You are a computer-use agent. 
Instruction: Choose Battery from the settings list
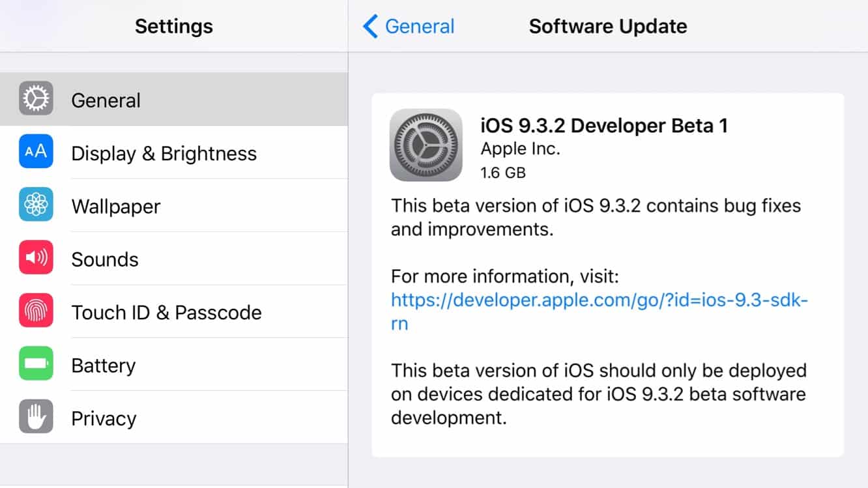pyautogui.click(x=103, y=366)
